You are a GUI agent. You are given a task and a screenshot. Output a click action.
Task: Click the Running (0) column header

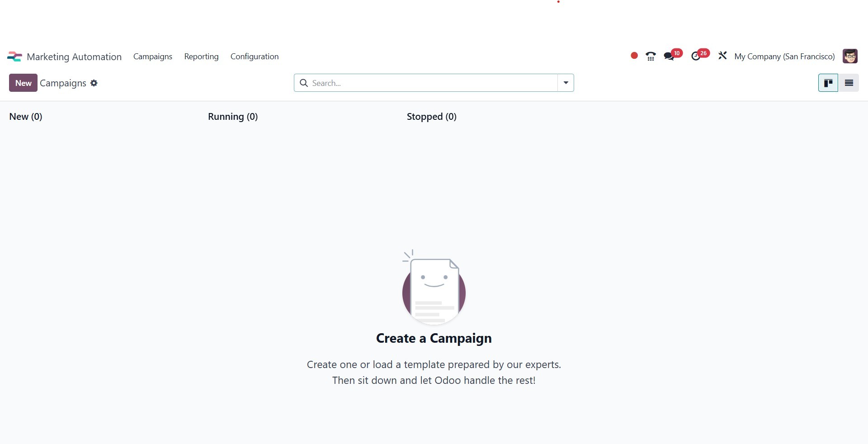point(233,117)
